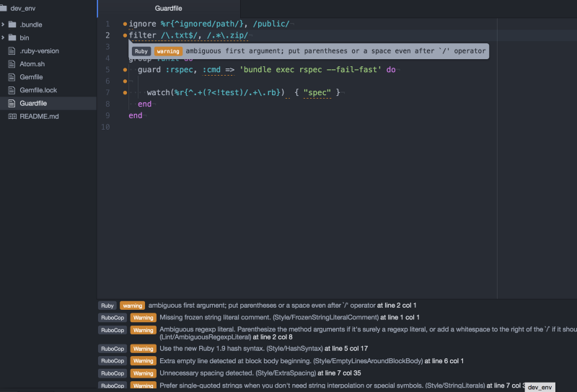Screen dimensions: 577x392
Task: Click ':cmd' symbol on line 5
Action: pyautogui.click(x=211, y=69)
